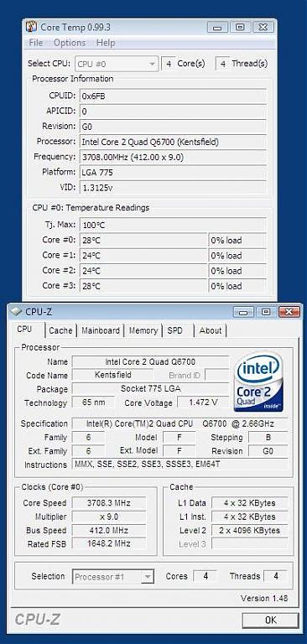The height and width of the screenshot is (644, 307).
Task: Switch to the SPD tab
Action: pyautogui.click(x=174, y=330)
